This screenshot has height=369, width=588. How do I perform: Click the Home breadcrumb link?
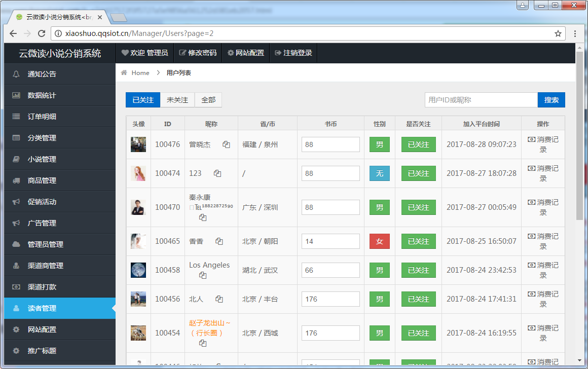click(140, 73)
